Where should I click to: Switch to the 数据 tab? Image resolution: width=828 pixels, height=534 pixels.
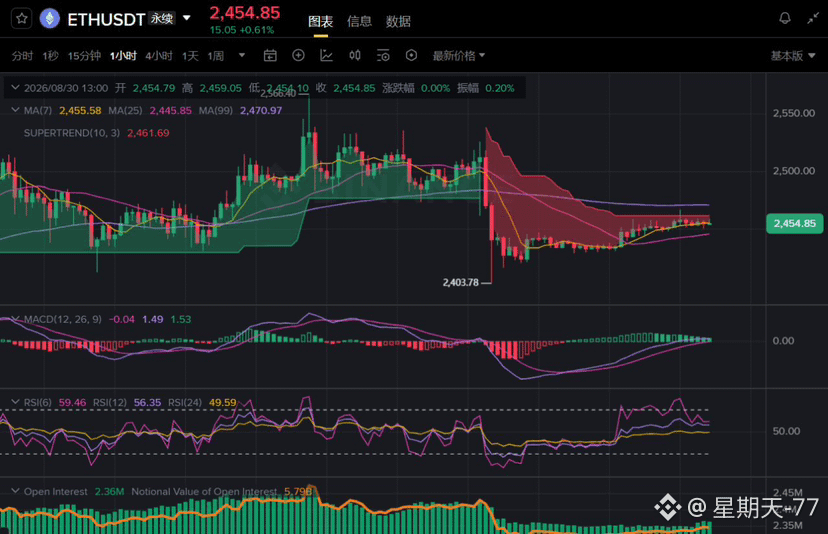tap(398, 22)
